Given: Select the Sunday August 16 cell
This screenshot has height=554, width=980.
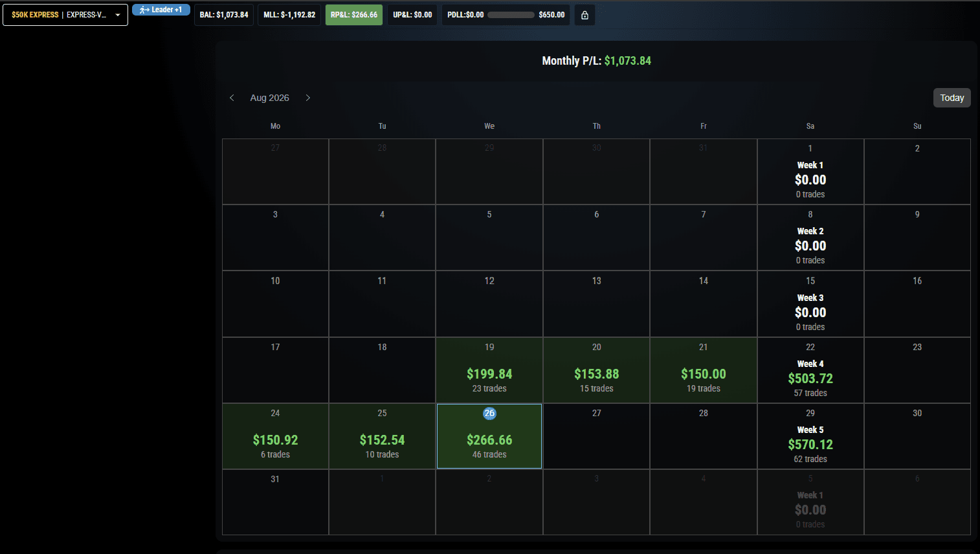Looking at the screenshot, I should click(x=917, y=304).
